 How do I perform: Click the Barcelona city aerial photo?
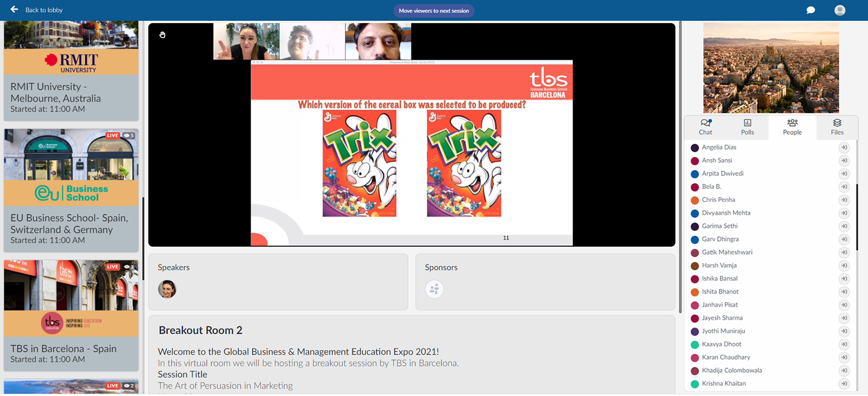tap(771, 68)
